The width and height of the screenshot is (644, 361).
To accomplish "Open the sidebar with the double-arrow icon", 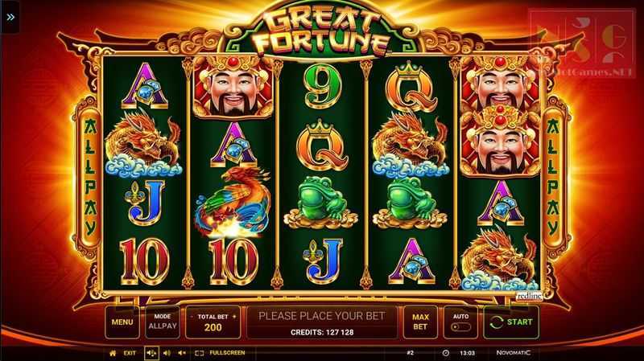I will coord(10,17).
